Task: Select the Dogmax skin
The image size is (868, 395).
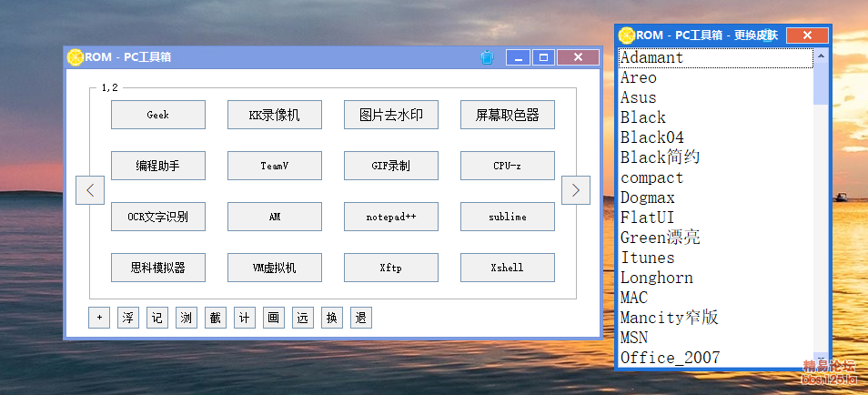Action: point(716,197)
